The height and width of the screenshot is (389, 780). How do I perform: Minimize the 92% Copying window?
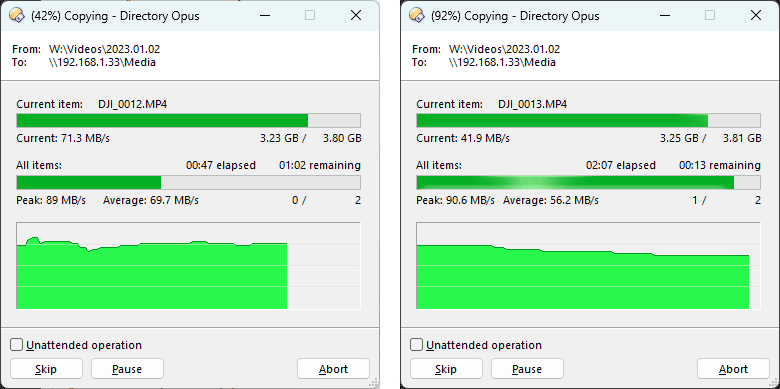click(664, 15)
